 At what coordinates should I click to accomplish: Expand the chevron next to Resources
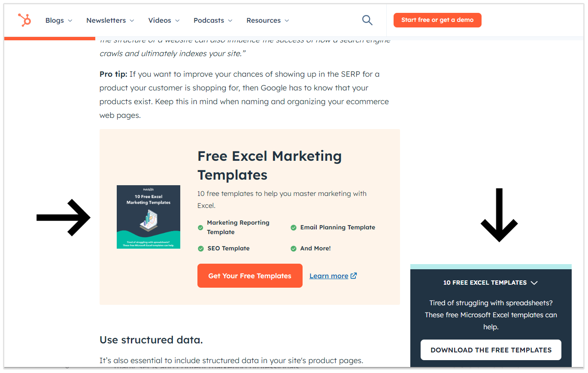tap(287, 21)
